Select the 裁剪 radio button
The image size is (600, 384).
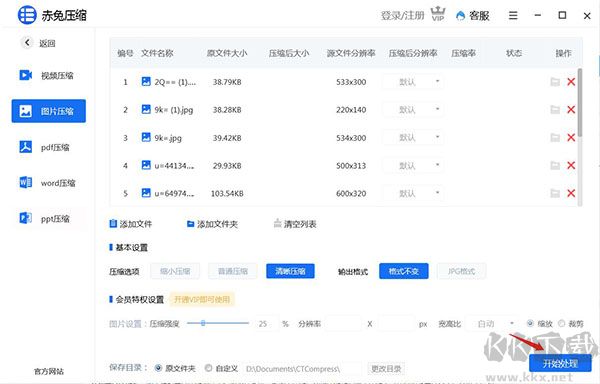tap(562, 323)
